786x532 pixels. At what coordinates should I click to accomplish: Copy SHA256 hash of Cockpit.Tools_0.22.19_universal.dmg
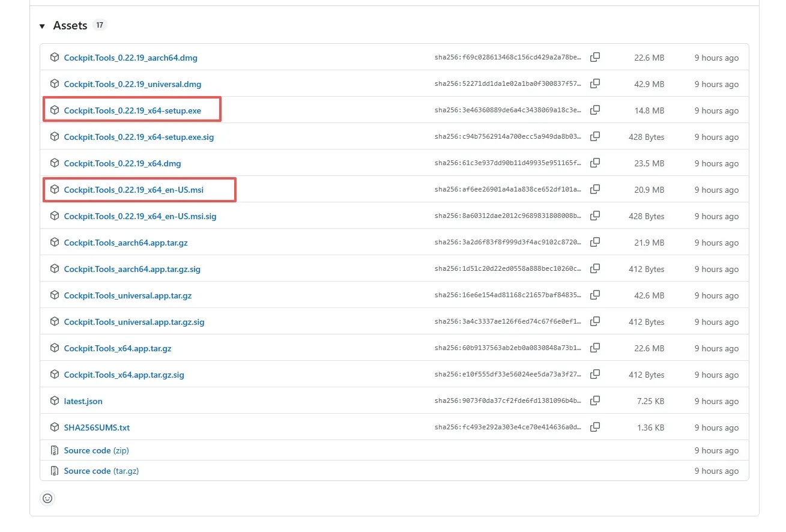coord(595,84)
